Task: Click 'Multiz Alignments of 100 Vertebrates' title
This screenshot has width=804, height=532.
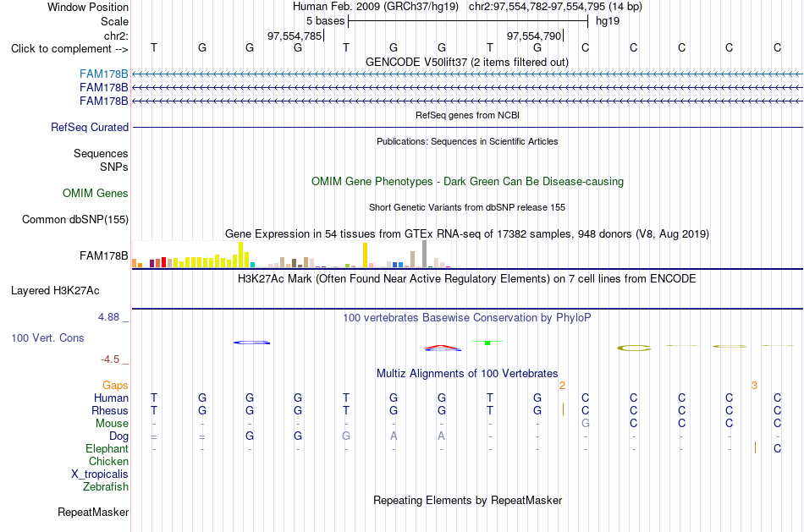Action: point(467,373)
